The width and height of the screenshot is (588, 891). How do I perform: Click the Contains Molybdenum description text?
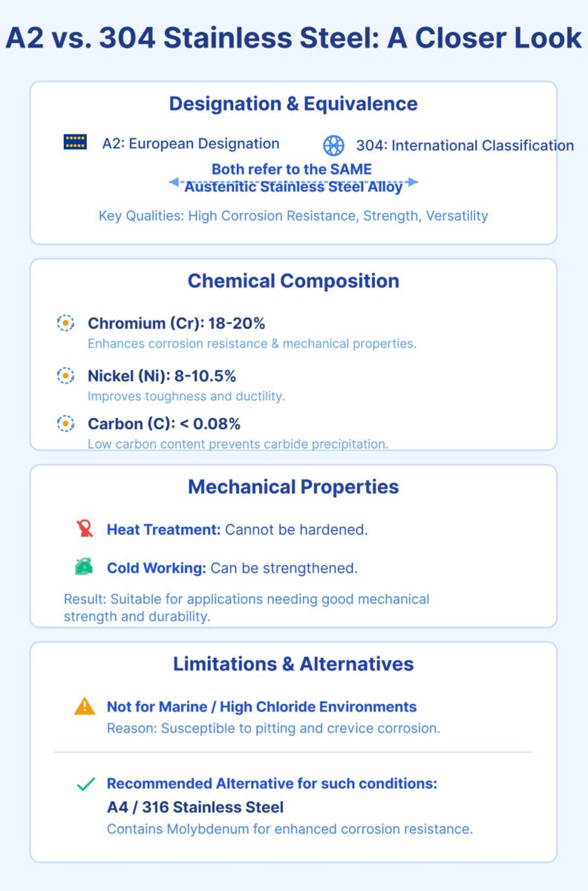pos(290,829)
